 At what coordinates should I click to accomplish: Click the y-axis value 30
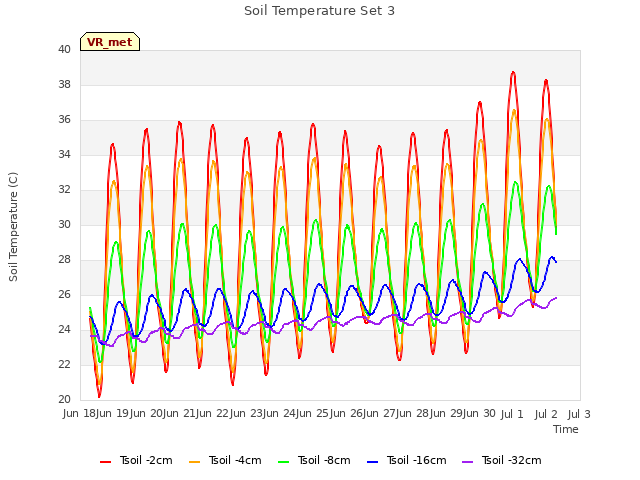coord(64,224)
